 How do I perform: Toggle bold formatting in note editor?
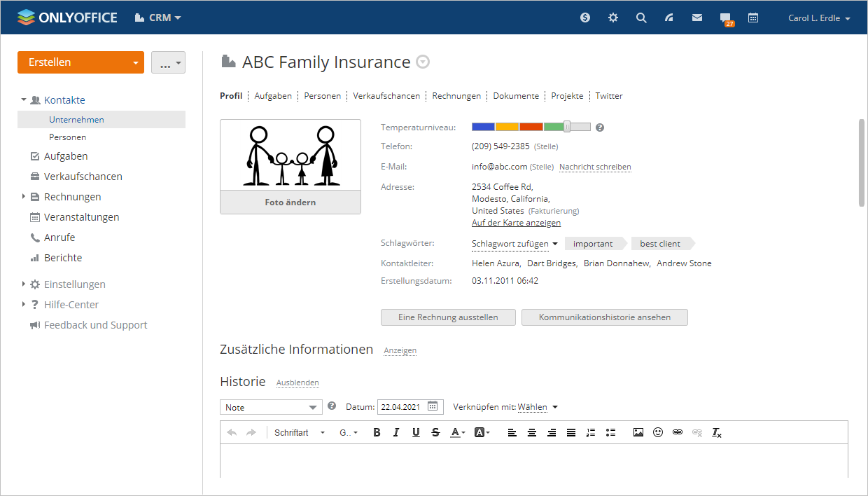(377, 433)
